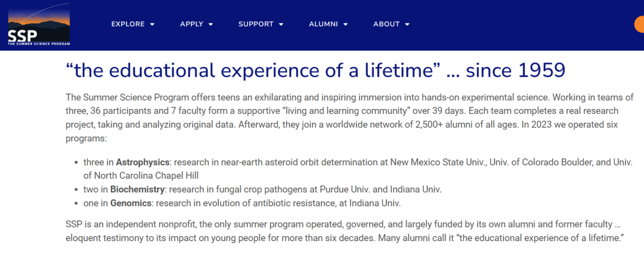Click the paragraph starting "SSP is an independent nonprofit"

345,232
